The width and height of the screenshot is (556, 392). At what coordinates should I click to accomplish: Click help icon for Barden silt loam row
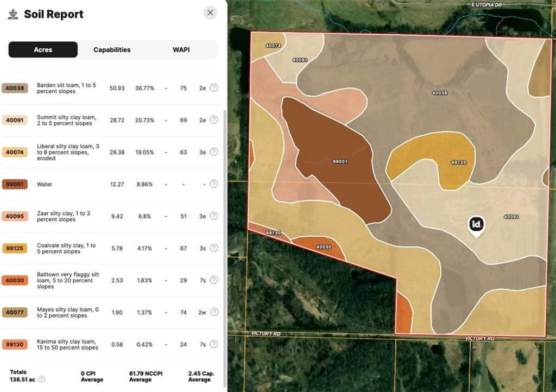(x=214, y=87)
